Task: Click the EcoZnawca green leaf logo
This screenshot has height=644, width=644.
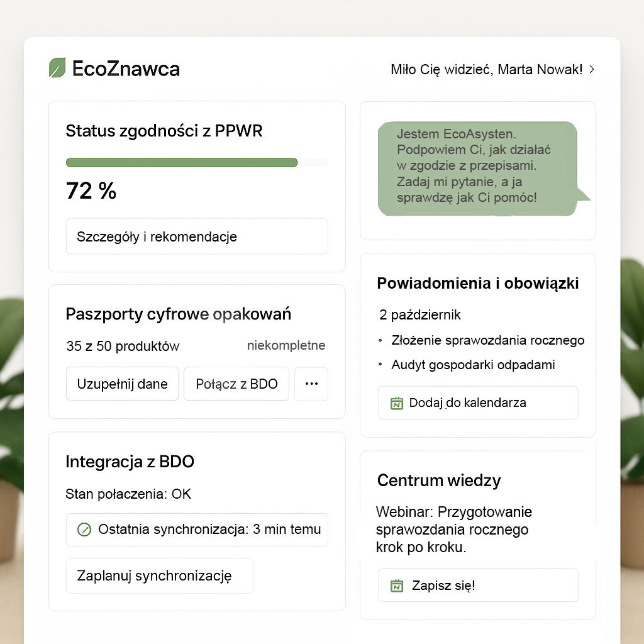Action: [57, 68]
